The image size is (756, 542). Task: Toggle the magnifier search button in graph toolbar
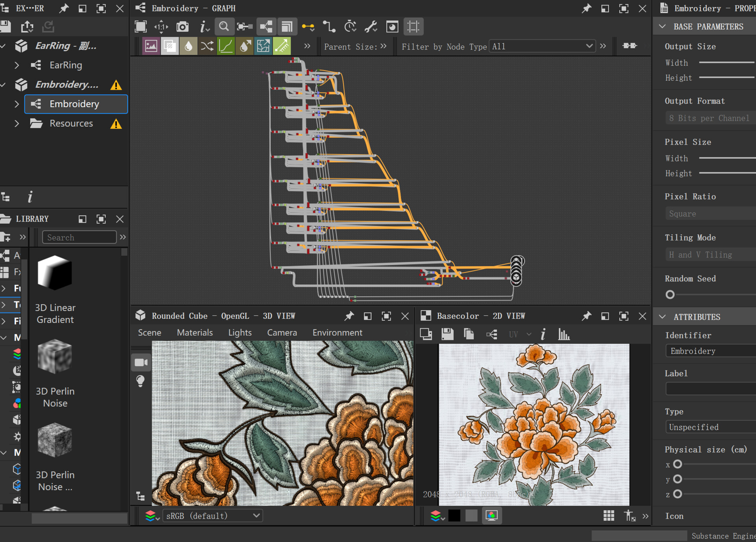(x=224, y=27)
